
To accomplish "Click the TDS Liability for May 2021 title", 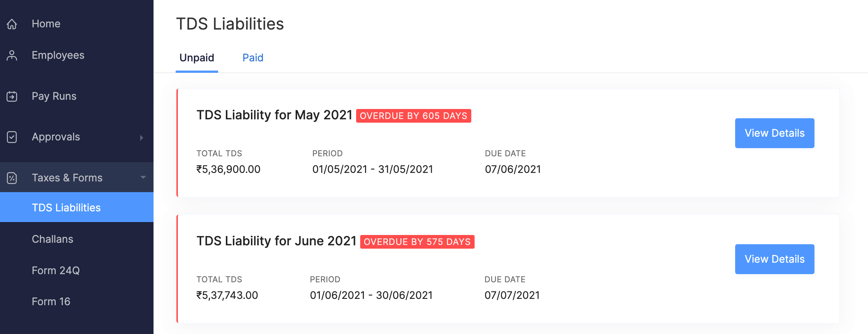I will click(x=274, y=115).
